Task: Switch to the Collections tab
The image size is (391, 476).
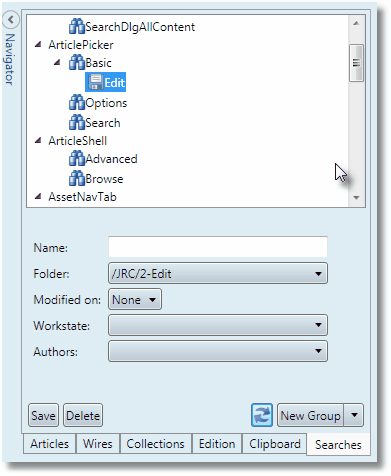Action: [x=155, y=444]
